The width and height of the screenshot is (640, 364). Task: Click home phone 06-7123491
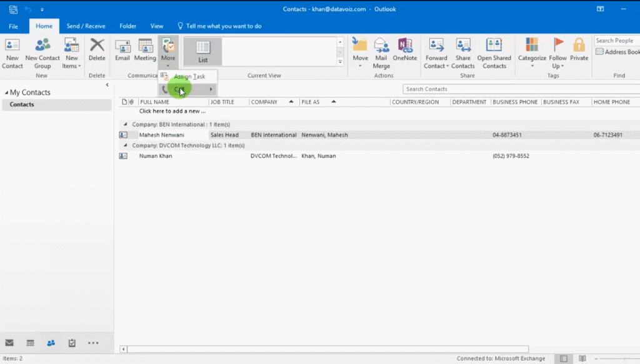(x=607, y=135)
